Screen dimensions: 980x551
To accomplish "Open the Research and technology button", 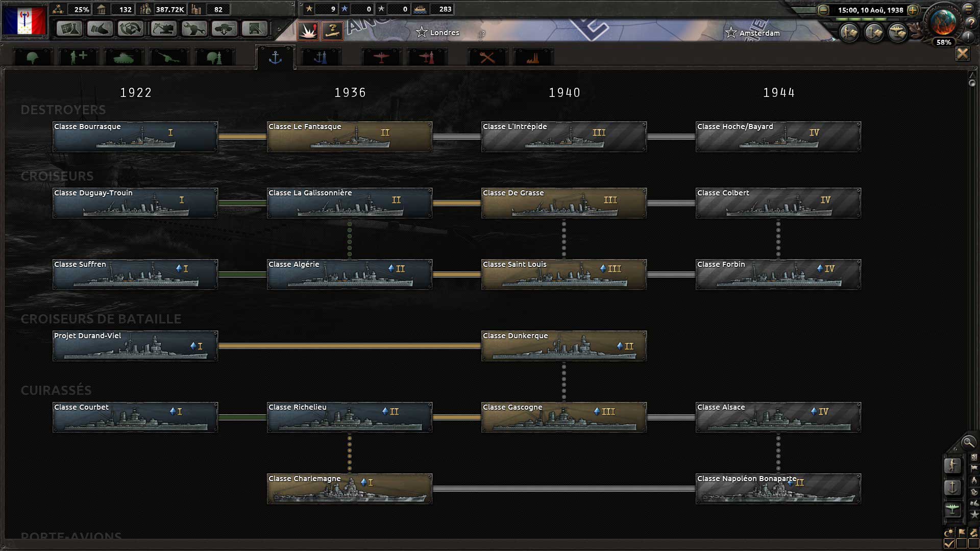I will tap(69, 29).
